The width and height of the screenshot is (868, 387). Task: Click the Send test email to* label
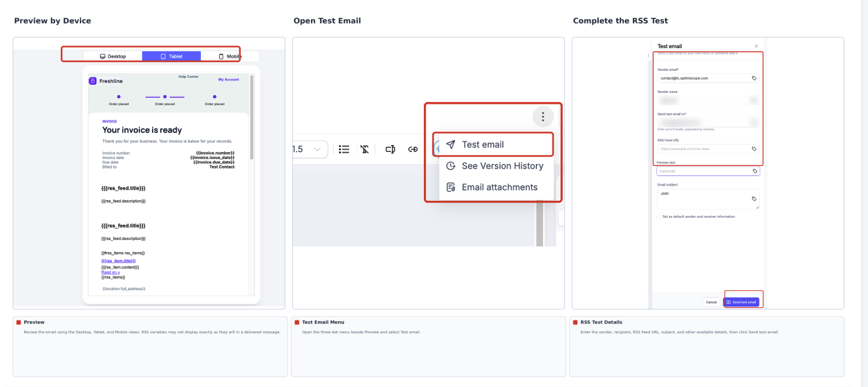(x=672, y=114)
